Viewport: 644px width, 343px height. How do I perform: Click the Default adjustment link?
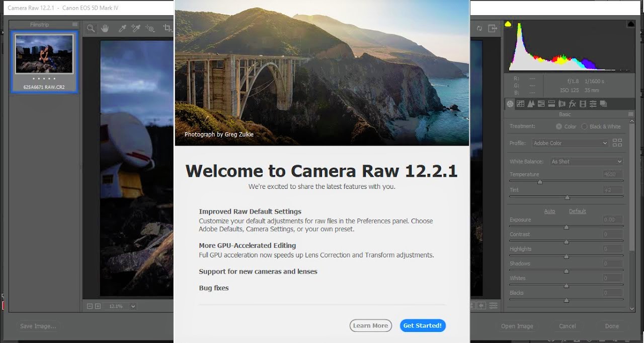point(578,211)
